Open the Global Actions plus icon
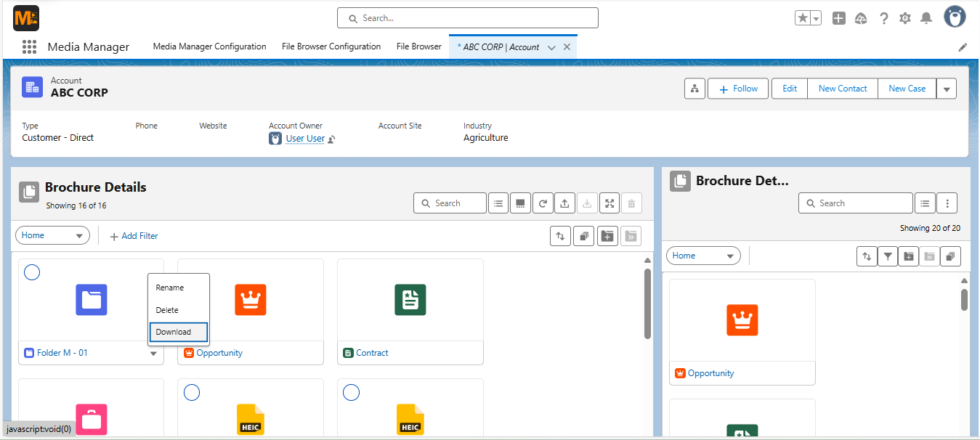980x440 pixels. tap(839, 18)
